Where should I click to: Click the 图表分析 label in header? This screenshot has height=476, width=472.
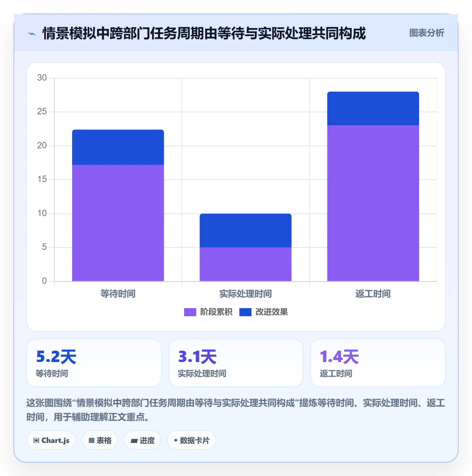click(x=426, y=33)
